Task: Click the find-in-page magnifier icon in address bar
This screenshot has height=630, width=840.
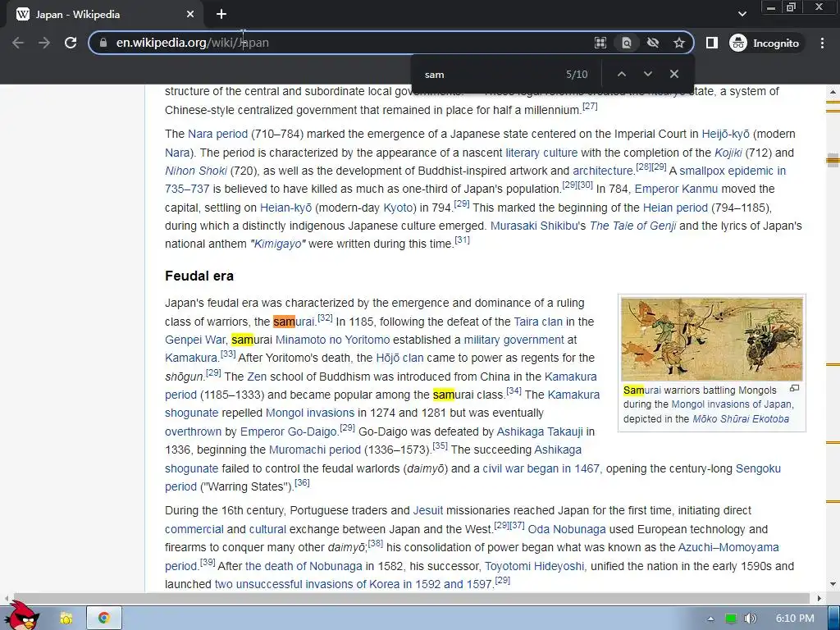Action: click(x=626, y=43)
